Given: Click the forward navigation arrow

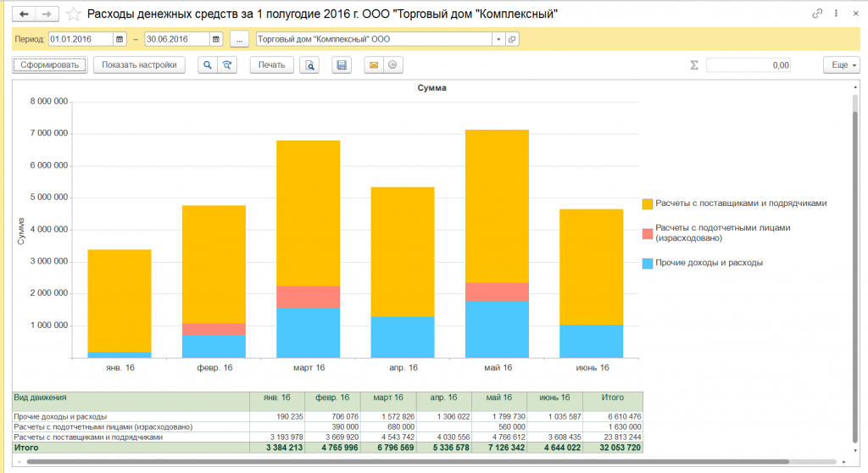Looking at the screenshot, I should [47, 14].
